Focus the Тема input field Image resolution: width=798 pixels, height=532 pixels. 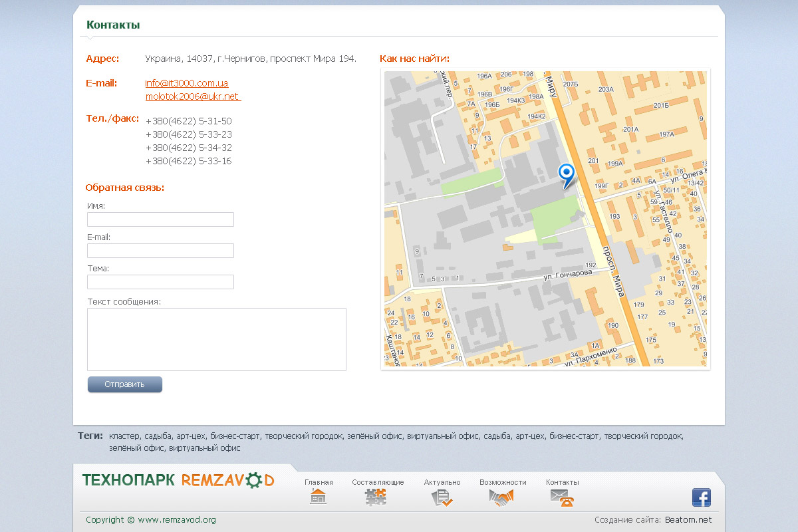(160, 282)
